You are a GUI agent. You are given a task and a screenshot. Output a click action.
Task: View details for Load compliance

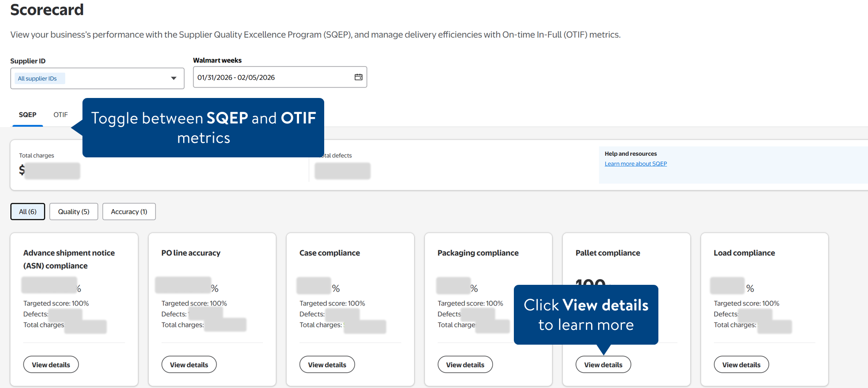click(x=741, y=365)
